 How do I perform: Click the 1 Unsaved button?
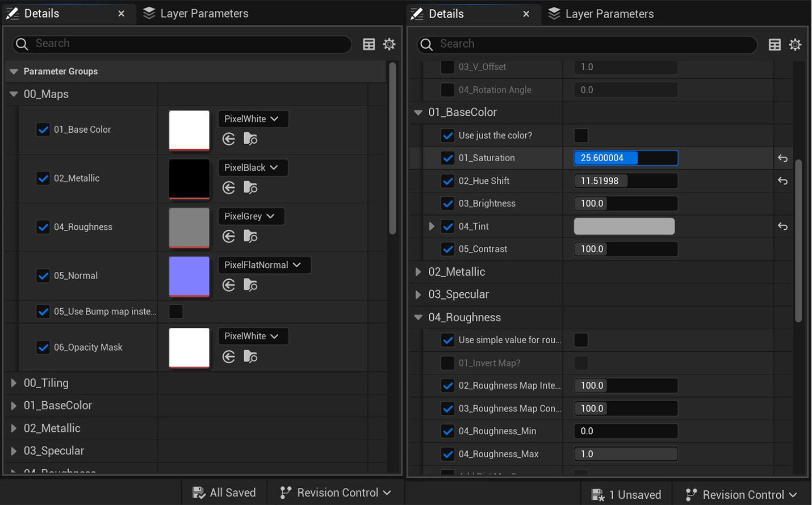pyautogui.click(x=626, y=495)
